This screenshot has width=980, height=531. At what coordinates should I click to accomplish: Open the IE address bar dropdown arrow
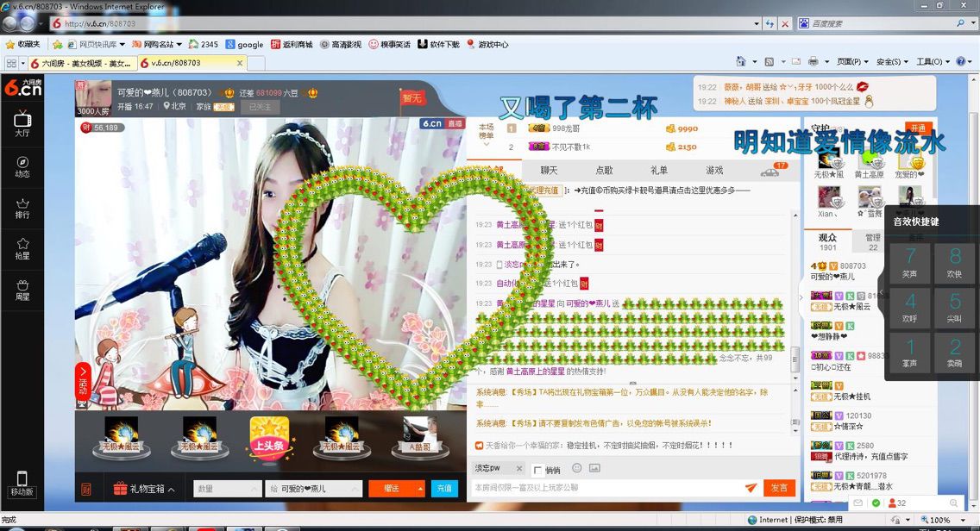[x=756, y=24]
